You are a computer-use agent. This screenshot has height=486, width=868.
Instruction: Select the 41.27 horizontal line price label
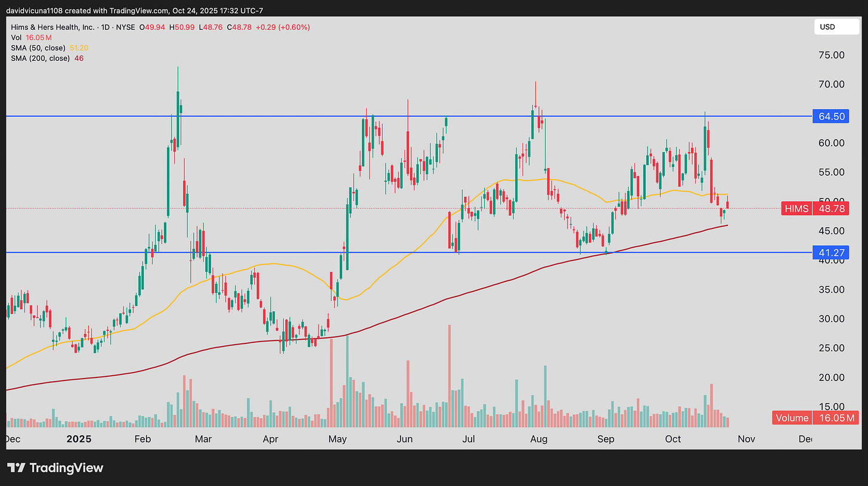coord(831,253)
